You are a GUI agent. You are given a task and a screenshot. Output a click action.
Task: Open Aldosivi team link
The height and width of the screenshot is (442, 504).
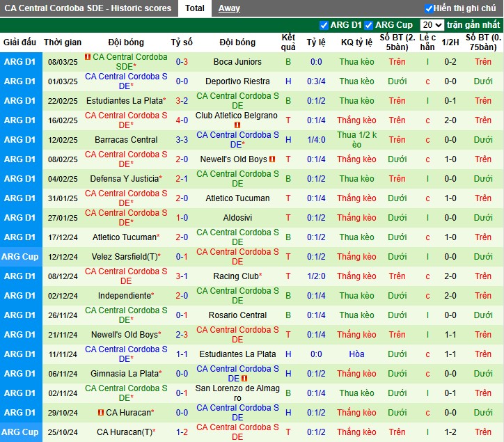[237, 218]
